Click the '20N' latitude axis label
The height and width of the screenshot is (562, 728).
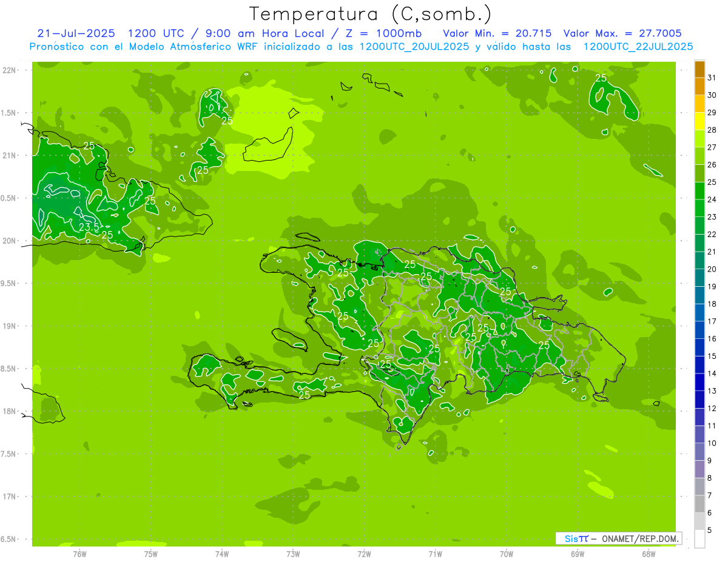point(10,241)
